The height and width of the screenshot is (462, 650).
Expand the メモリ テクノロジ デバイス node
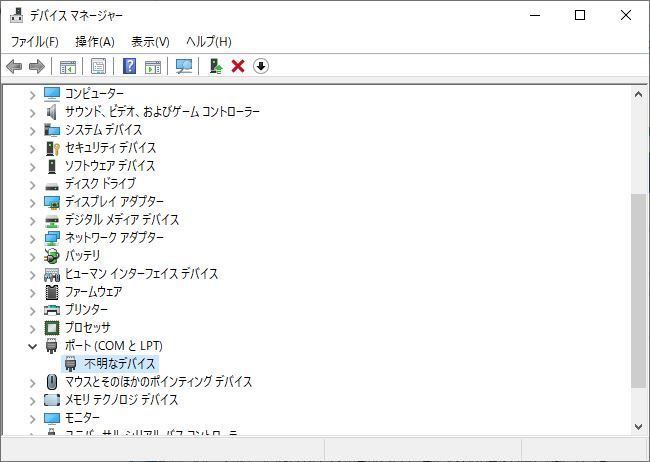click(x=33, y=401)
